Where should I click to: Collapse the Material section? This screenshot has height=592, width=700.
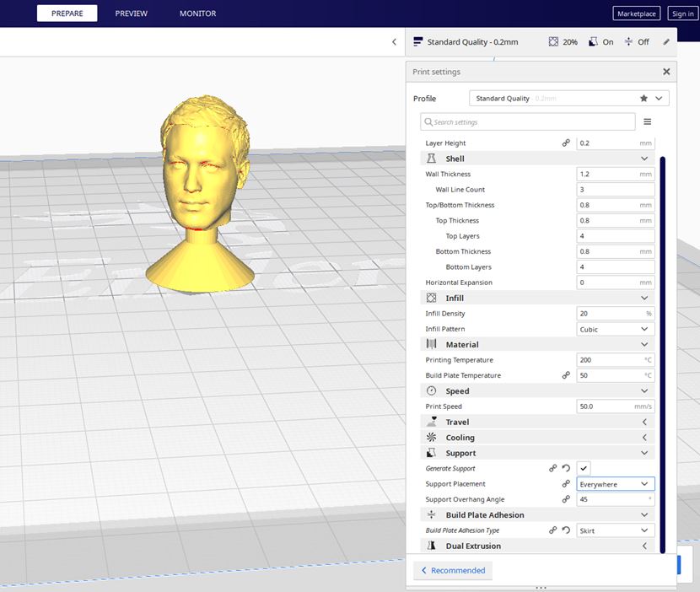click(644, 344)
